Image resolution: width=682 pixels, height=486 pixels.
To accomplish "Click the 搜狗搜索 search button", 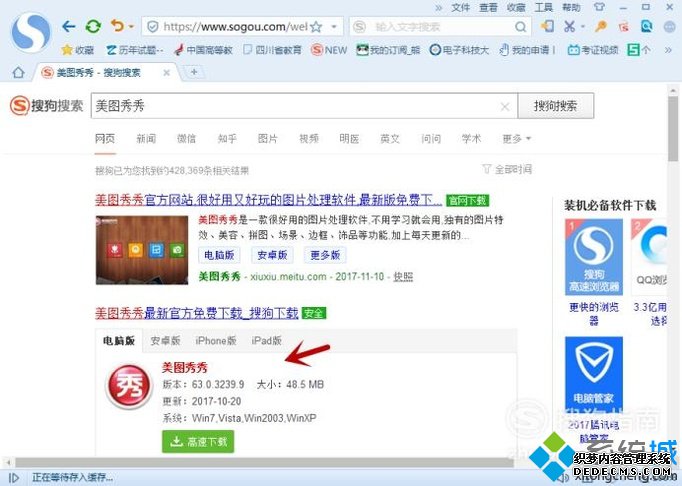I will tap(555, 106).
